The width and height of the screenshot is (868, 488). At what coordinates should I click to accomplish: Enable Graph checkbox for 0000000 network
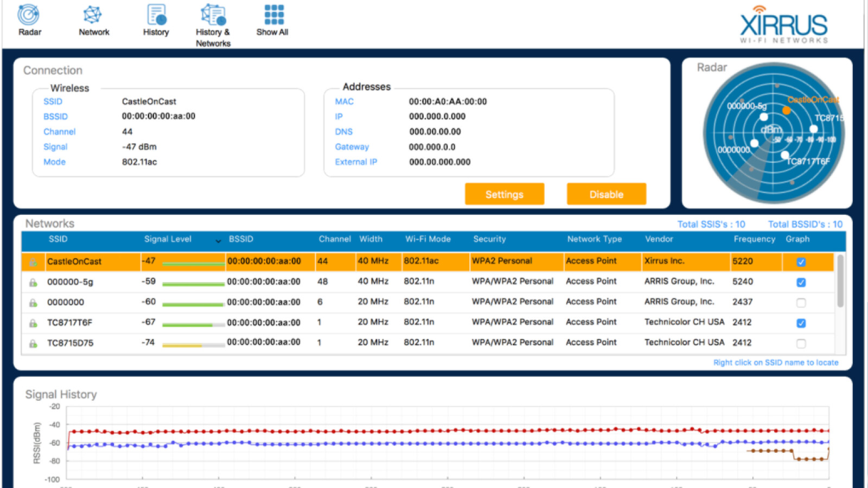tap(801, 303)
